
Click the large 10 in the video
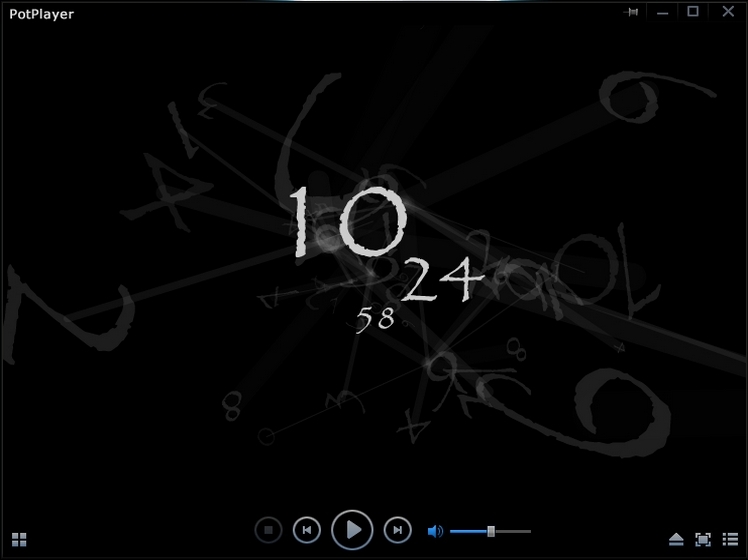point(347,222)
